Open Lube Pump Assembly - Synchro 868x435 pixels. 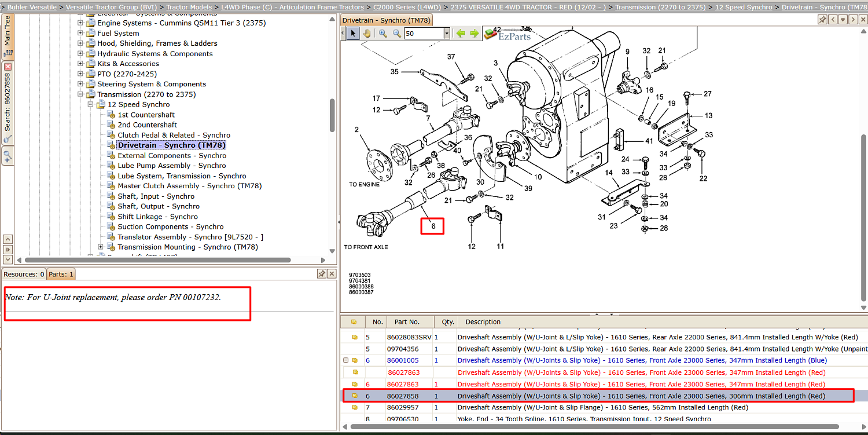coord(172,166)
